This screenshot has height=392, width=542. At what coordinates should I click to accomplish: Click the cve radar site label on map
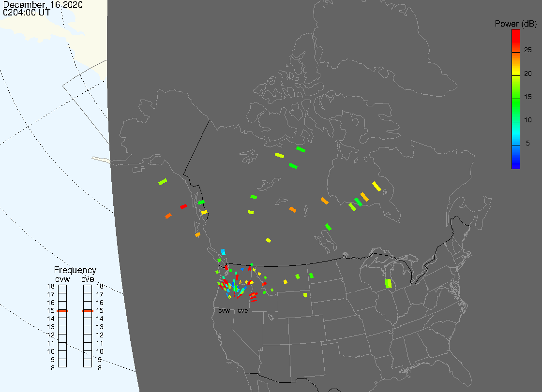pos(242,311)
